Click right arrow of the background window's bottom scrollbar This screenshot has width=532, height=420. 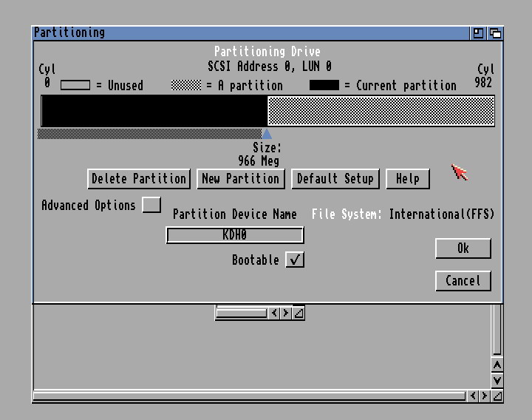click(484, 396)
